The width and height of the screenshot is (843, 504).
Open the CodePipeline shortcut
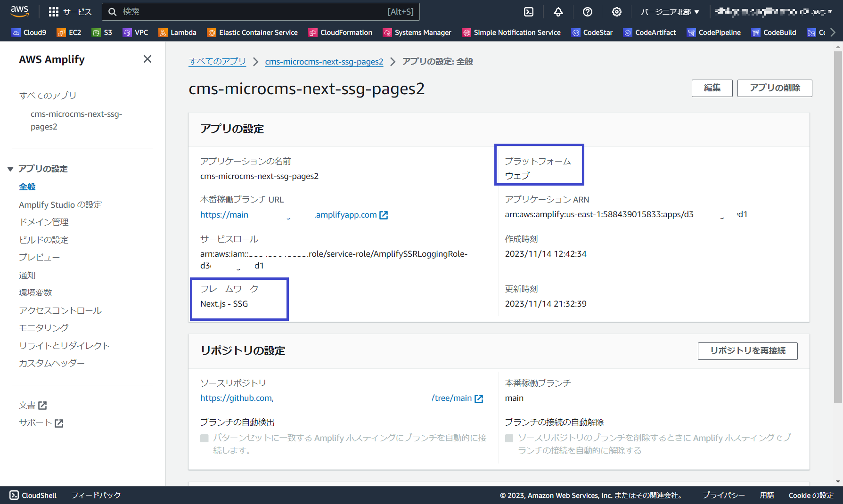coord(713,33)
